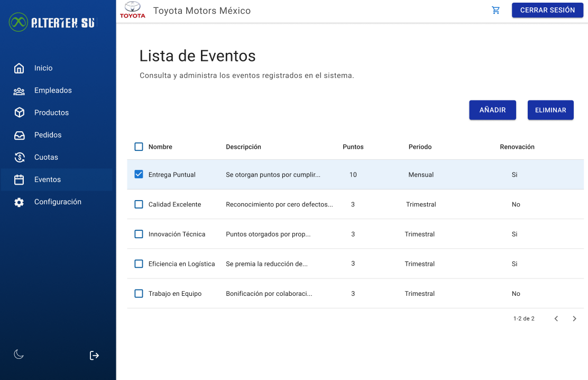This screenshot has width=588, height=380.
Task: Click the Trabajo en Equipo name cell
Action: tap(174, 294)
